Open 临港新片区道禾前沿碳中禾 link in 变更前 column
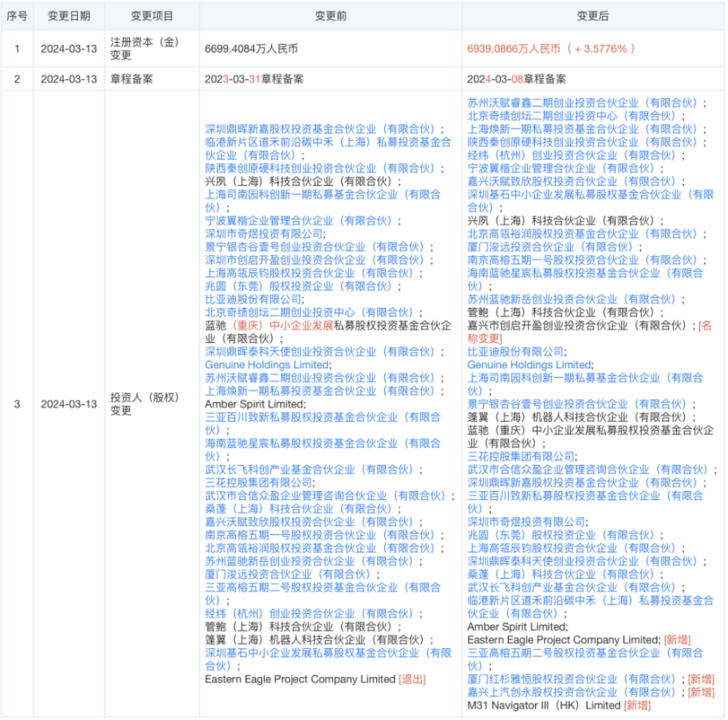Image resolution: width=728 pixels, height=720 pixels. tap(328, 148)
